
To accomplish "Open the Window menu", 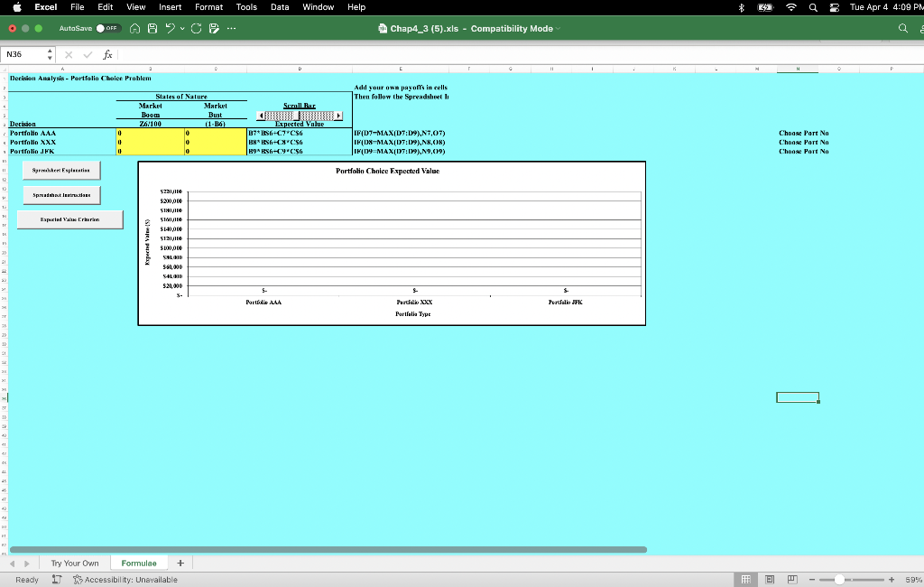I will 319,7.
